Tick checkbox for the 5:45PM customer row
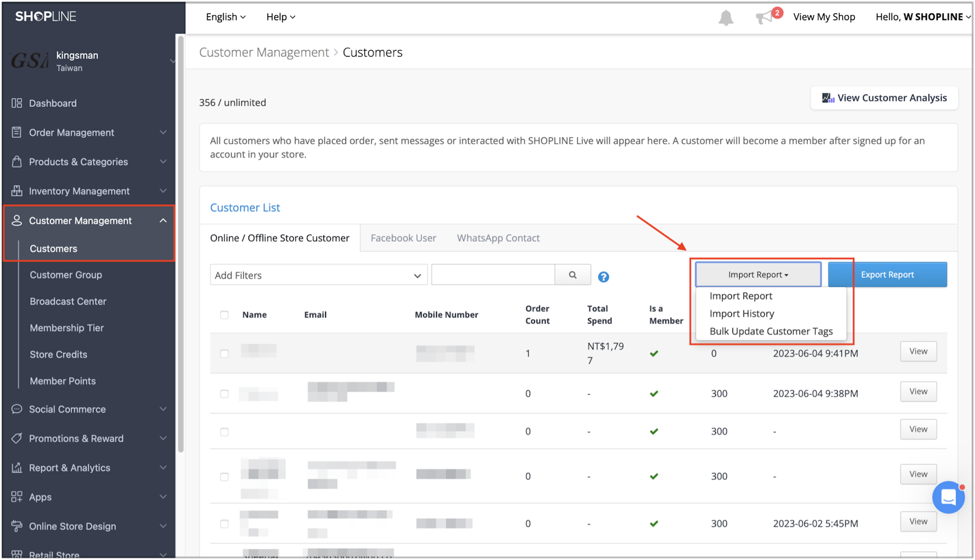The height and width of the screenshot is (560, 975). pos(224,523)
